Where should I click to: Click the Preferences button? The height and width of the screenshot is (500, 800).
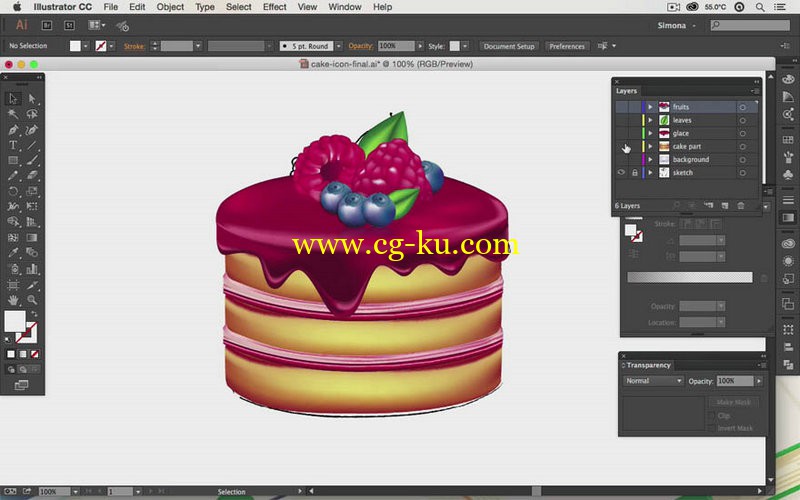(x=567, y=46)
